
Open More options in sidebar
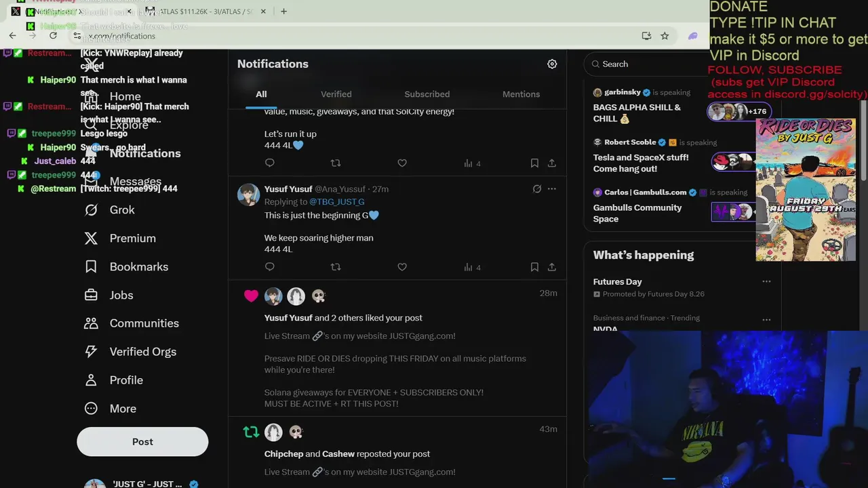110,409
